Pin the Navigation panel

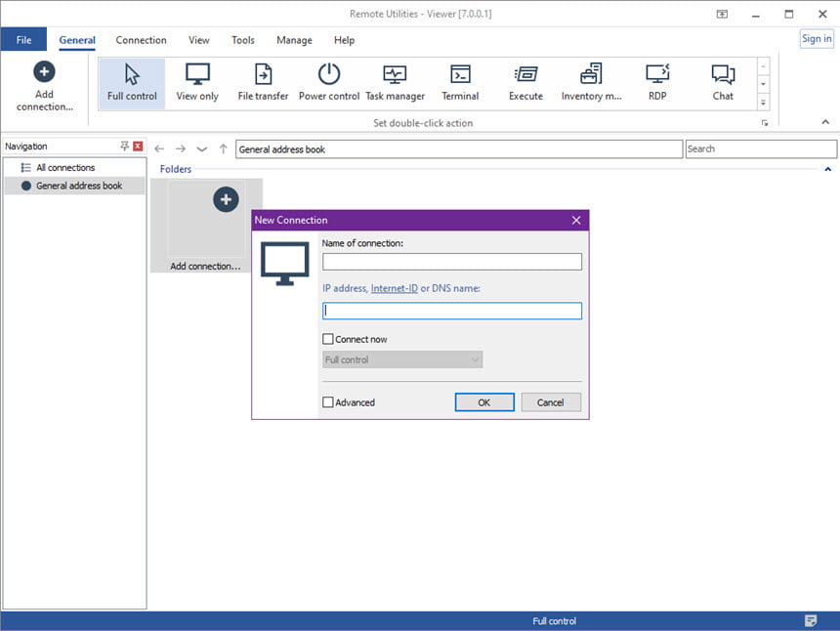(124, 146)
